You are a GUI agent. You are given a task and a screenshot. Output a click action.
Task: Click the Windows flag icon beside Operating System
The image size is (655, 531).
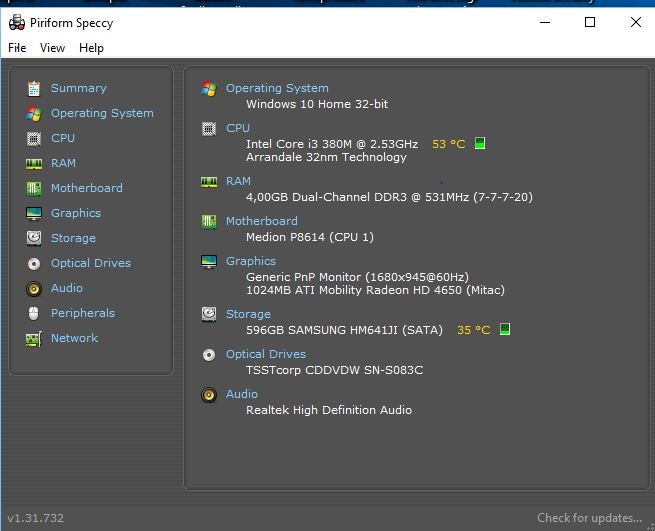coord(34,113)
